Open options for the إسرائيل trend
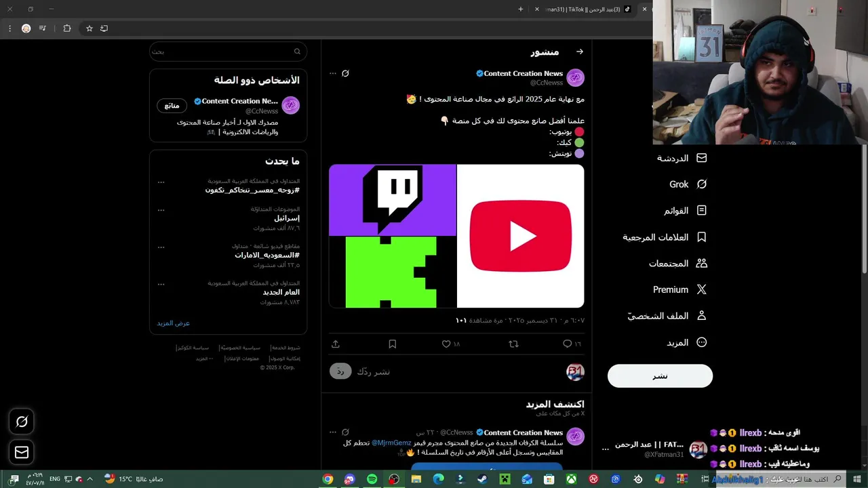Viewport: 868px width, 488px height. click(161, 210)
